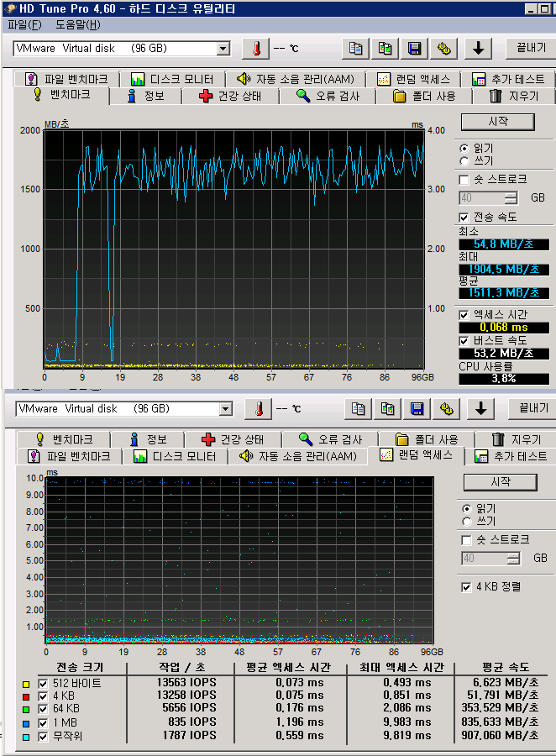The image size is (556, 756).
Task: Click save floppy icon in lower toolbar
Action: (417, 409)
